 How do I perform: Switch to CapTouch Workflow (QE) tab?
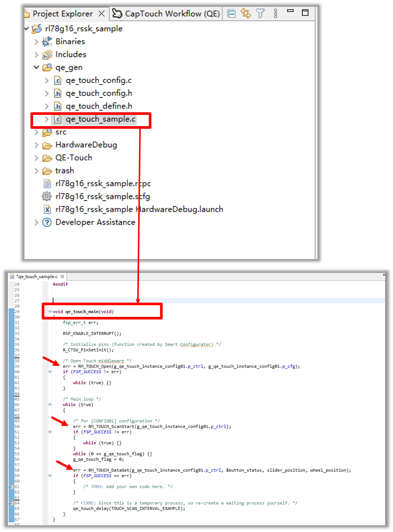click(166, 14)
